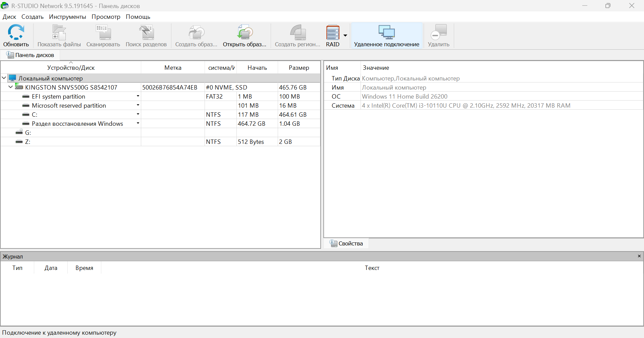Viewport: 644px width, 338px height.
Task: Click the Показать файлы toolbar icon
Action: coord(59,33)
